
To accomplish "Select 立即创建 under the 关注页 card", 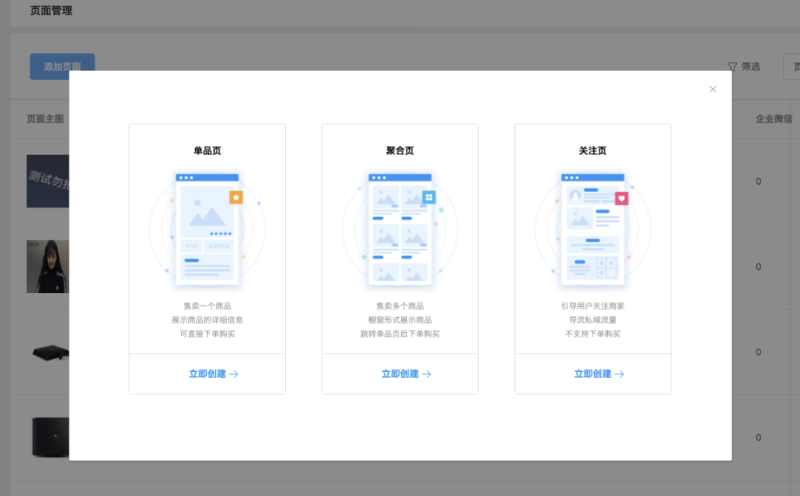I will [592, 374].
